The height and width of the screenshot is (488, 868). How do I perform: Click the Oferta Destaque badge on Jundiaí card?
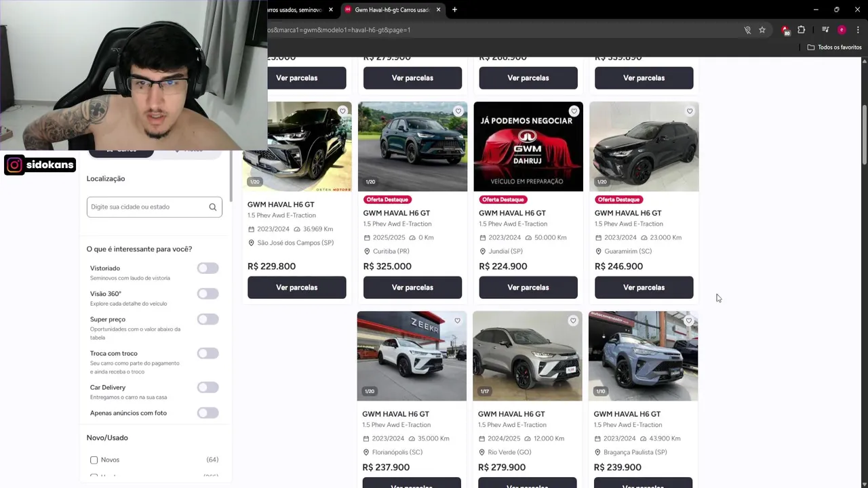point(503,200)
